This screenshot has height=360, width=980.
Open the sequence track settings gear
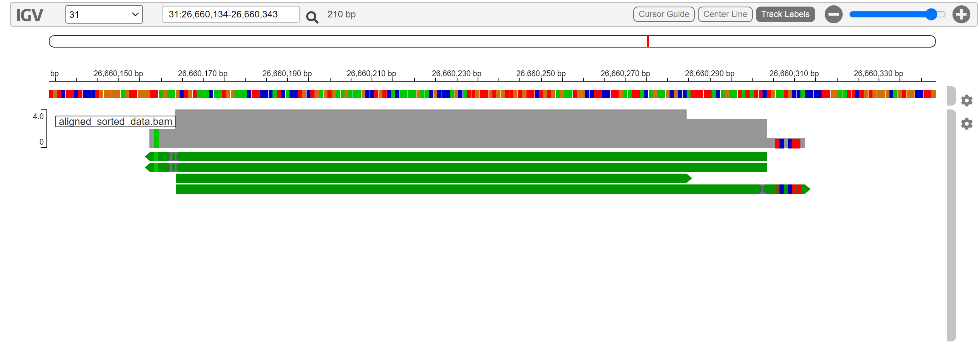pyautogui.click(x=966, y=101)
